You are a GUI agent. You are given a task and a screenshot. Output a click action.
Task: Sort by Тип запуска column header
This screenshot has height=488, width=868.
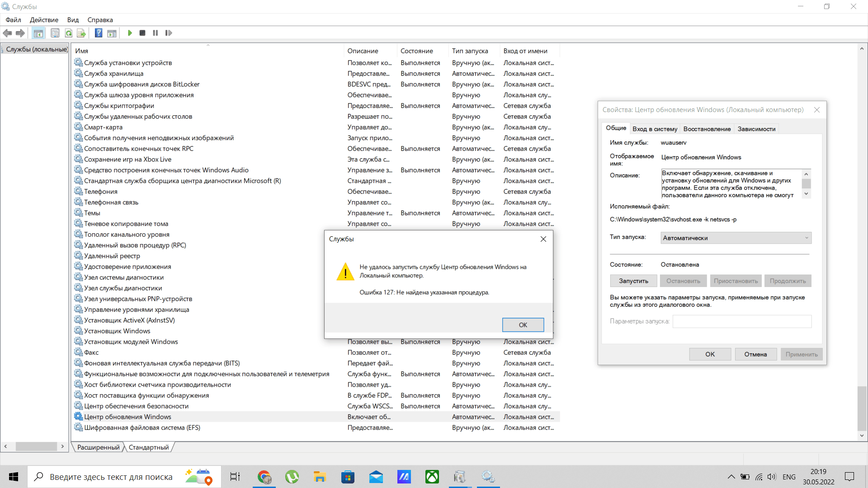[475, 51]
